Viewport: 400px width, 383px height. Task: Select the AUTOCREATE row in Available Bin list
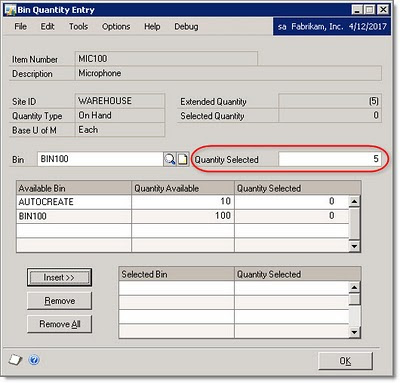coord(182,202)
